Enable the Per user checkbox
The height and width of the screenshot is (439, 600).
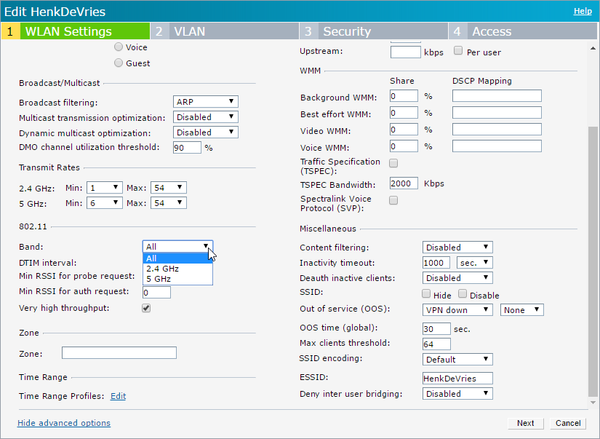(x=458, y=51)
